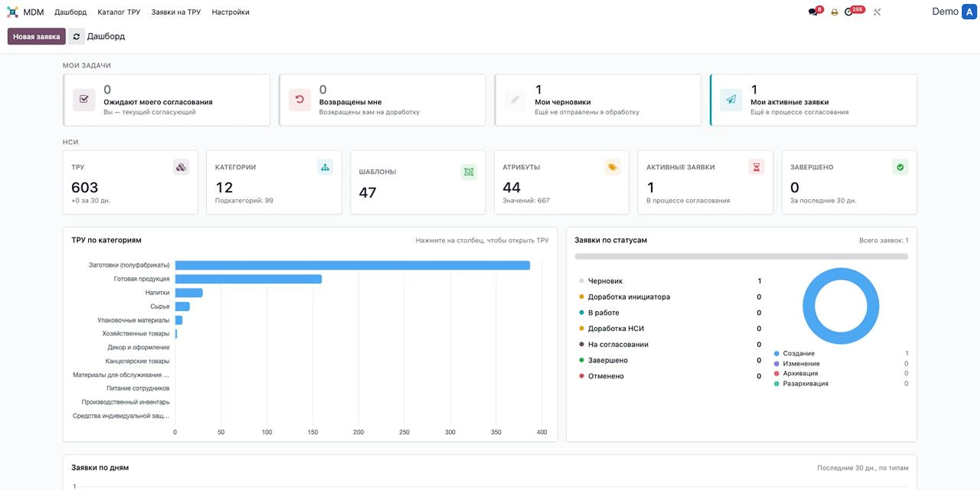Click the pencil icon on Мои черновики
This screenshot has height=490, width=980.
pyautogui.click(x=516, y=100)
